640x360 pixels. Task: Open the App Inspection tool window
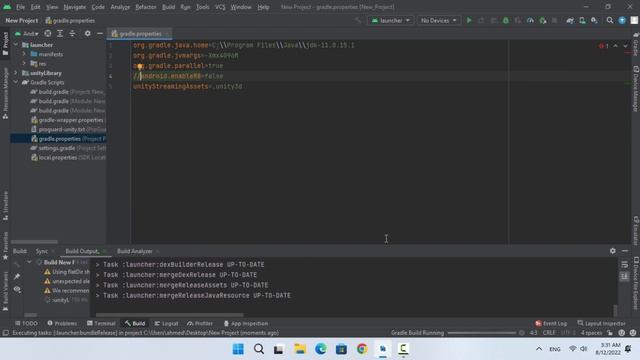pyautogui.click(x=246, y=323)
